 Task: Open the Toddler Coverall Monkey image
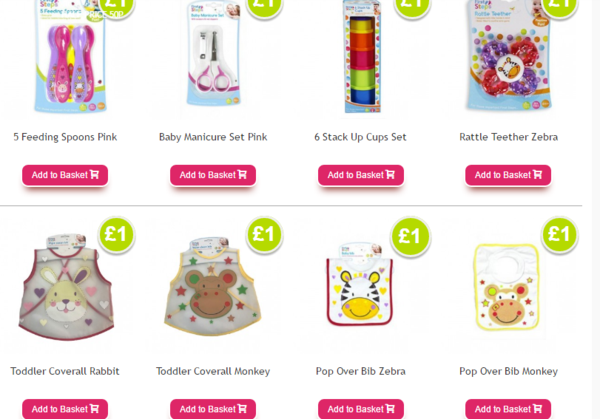coord(213,286)
